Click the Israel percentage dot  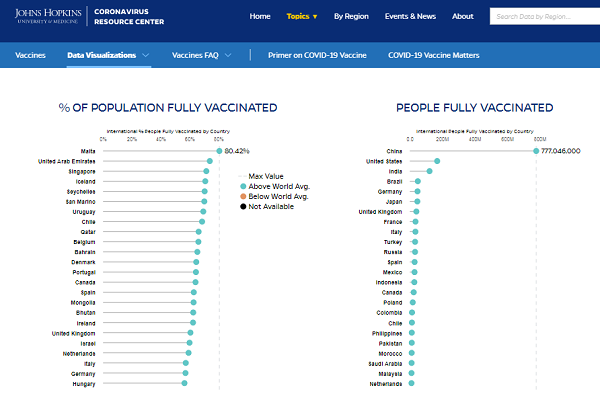click(x=189, y=343)
